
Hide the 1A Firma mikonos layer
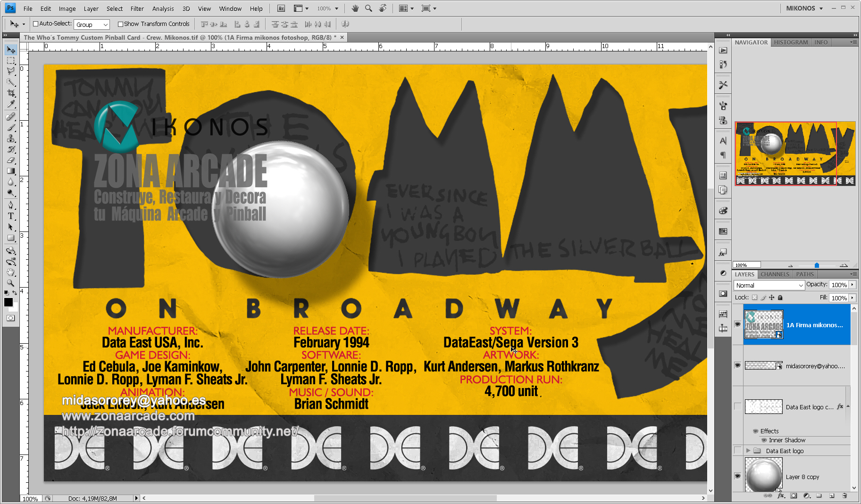click(737, 324)
